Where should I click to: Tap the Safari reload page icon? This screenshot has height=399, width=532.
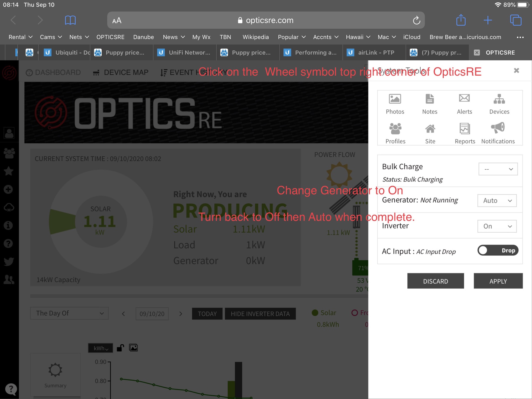pyautogui.click(x=416, y=20)
